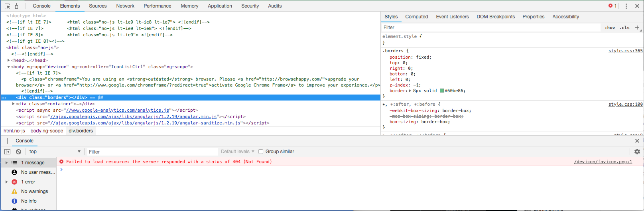Open the Memory tab

click(189, 6)
